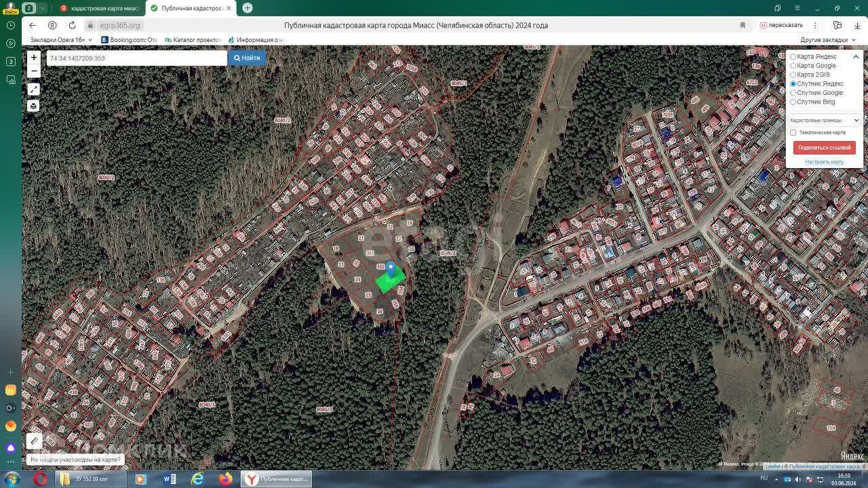The height and width of the screenshot is (488, 868).
Task: Switch to Yandex browser taskbar window
Action: [x=277, y=479]
